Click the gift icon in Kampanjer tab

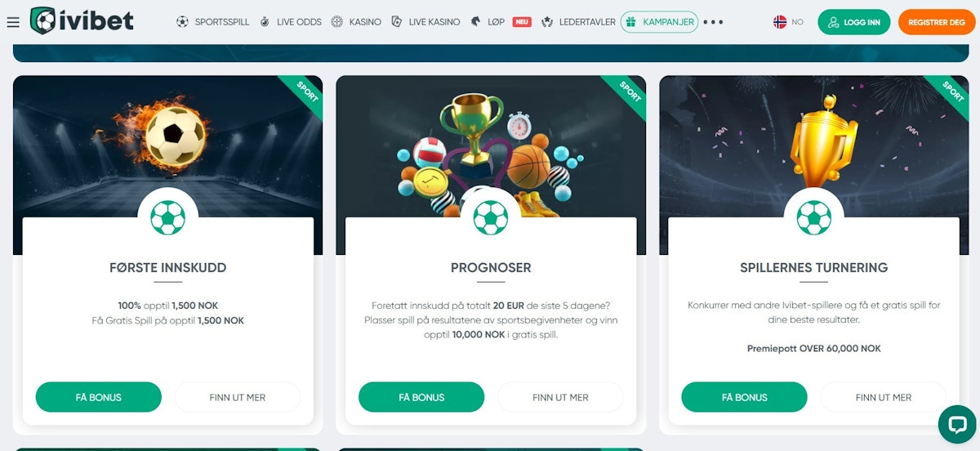click(631, 22)
